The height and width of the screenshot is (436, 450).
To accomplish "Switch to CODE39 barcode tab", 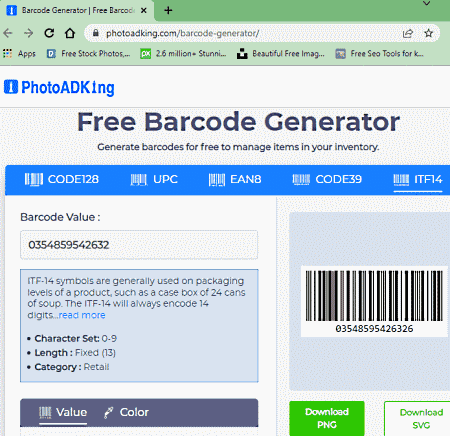I will [x=327, y=179].
